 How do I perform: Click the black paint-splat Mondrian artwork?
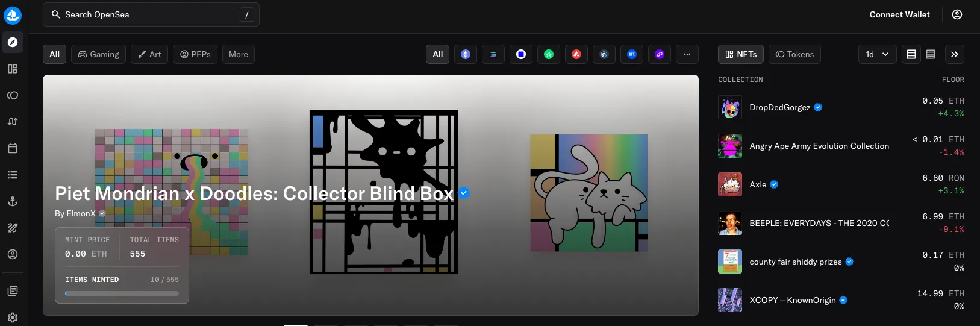(384, 192)
